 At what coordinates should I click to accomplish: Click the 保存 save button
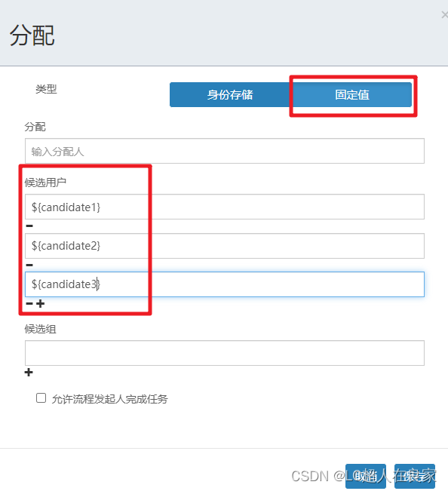(x=415, y=476)
